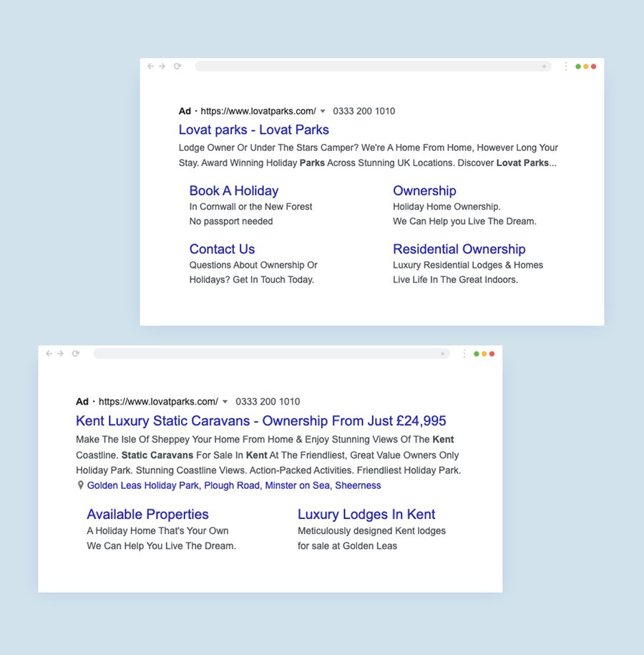Expand the URL dropdown arrow in the Kent ad
Image resolution: width=644 pixels, height=655 pixels.
point(225,402)
